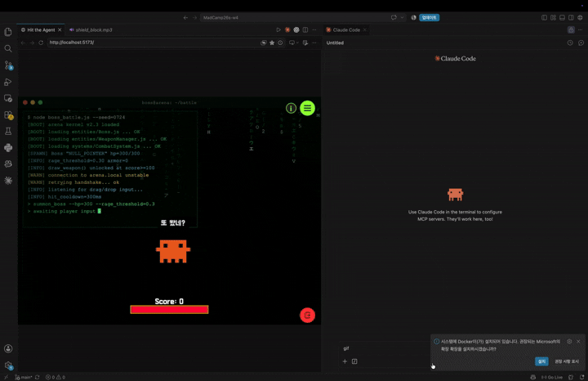The image size is (588, 381).
Task: Click the orange pixel boss character
Action: (x=173, y=251)
